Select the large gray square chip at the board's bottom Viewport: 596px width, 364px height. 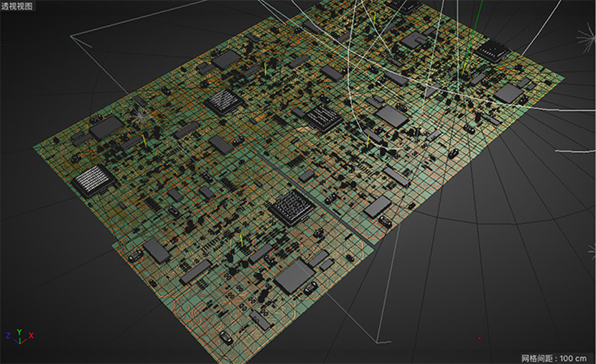pyautogui.click(x=294, y=276)
